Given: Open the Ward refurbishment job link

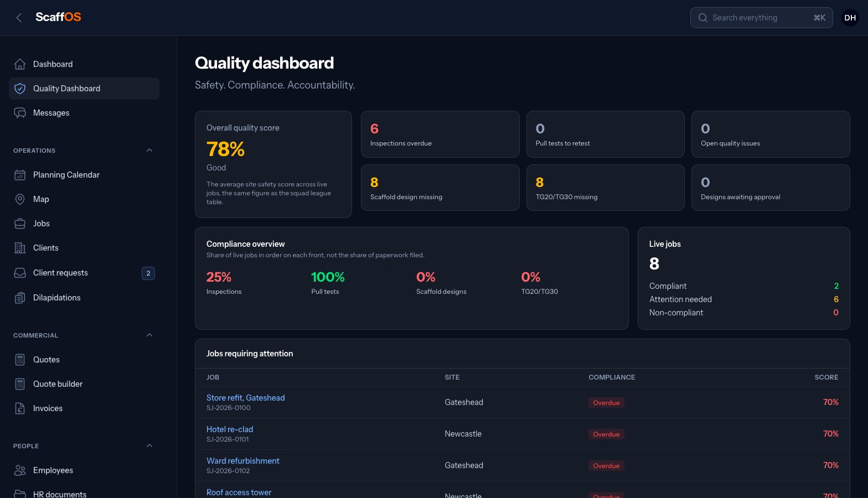Looking at the screenshot, I should (243, 461).
